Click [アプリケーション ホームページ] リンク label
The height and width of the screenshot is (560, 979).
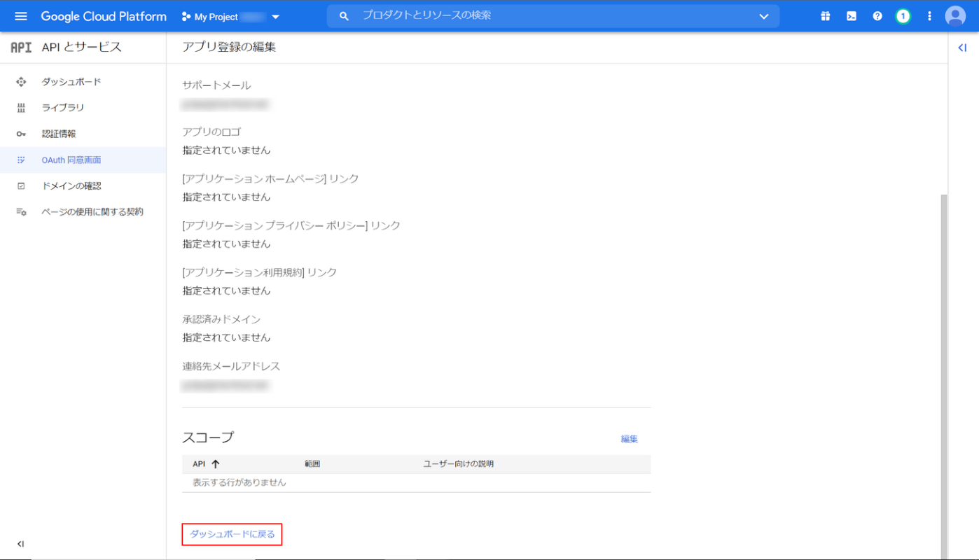[270, 178]
